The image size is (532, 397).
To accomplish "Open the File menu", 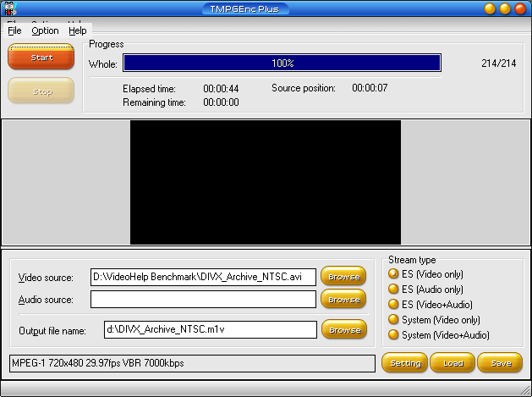I will coord(14,31).
